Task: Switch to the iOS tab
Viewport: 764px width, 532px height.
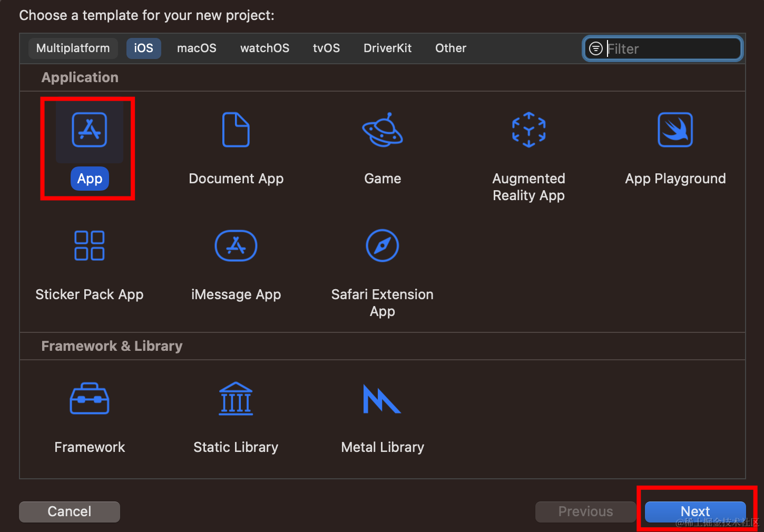Action: [144, 48]
